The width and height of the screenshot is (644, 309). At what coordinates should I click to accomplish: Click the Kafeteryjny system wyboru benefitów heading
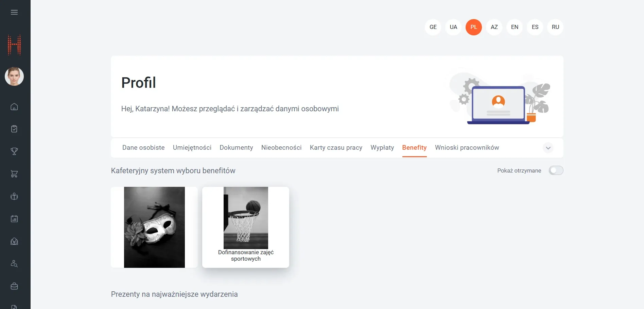(x=173, y=171)
